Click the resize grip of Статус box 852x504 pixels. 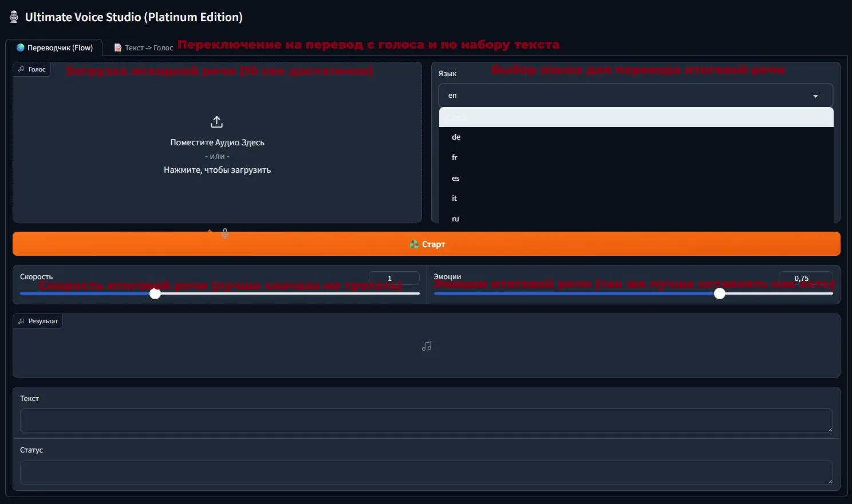click(829, 481)
